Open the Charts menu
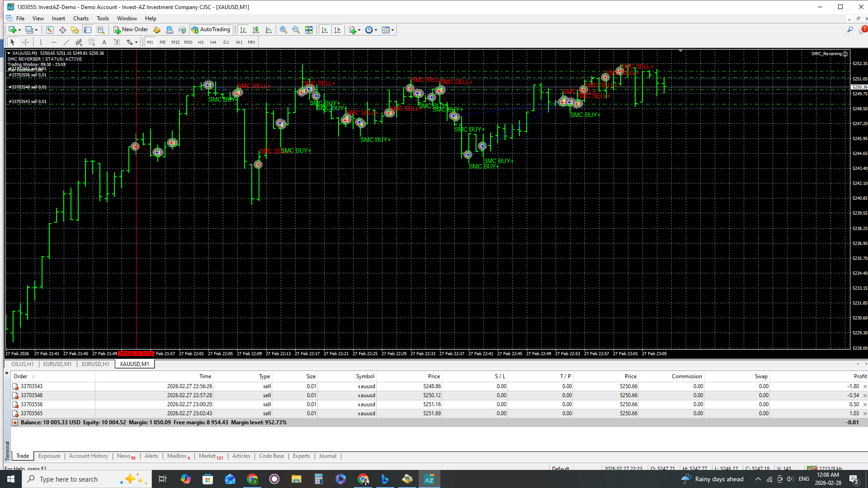The width and height of the screenshot is (868, 488). coord(80,19)
